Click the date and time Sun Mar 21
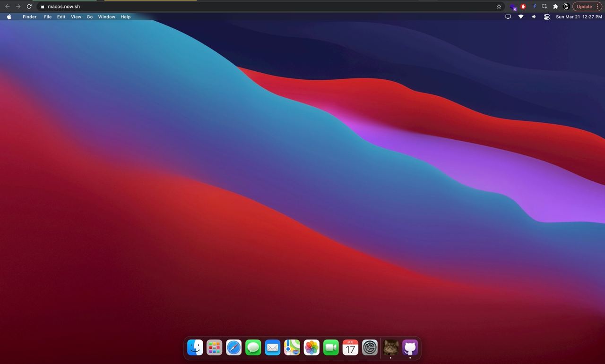The height and width of the screenshot is (364, 605). [579, 17]
